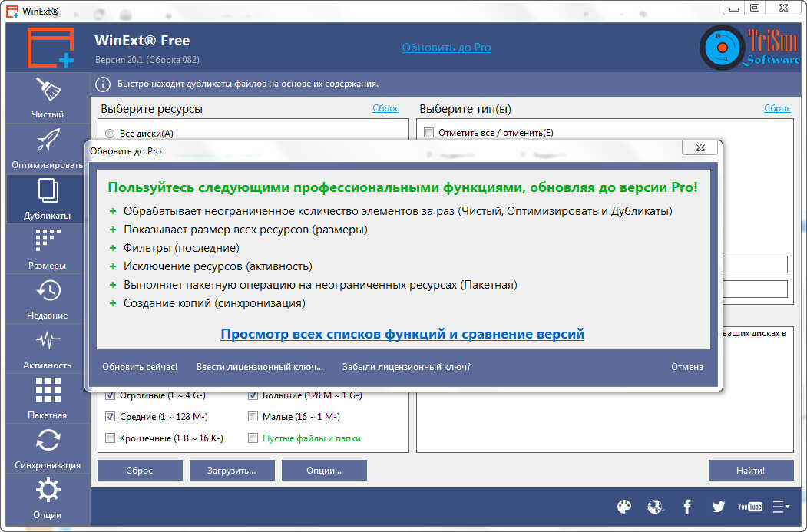Screen dimensions: 807x532
Task: Open the Размеры section
Action: point(48,249)
